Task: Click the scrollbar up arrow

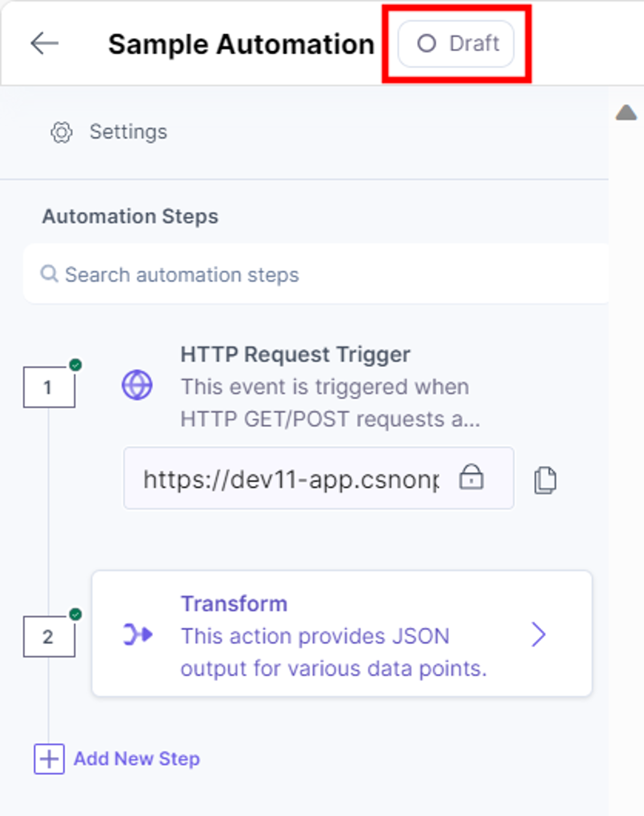Action: 626,112
